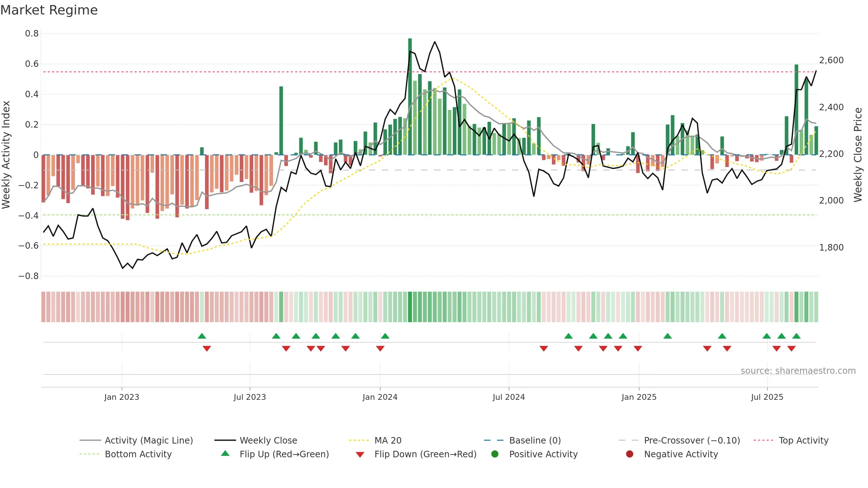Click the 2,600 price axis tick
Image resolution: width=868 pixels, height=488 pixels.
831,60
